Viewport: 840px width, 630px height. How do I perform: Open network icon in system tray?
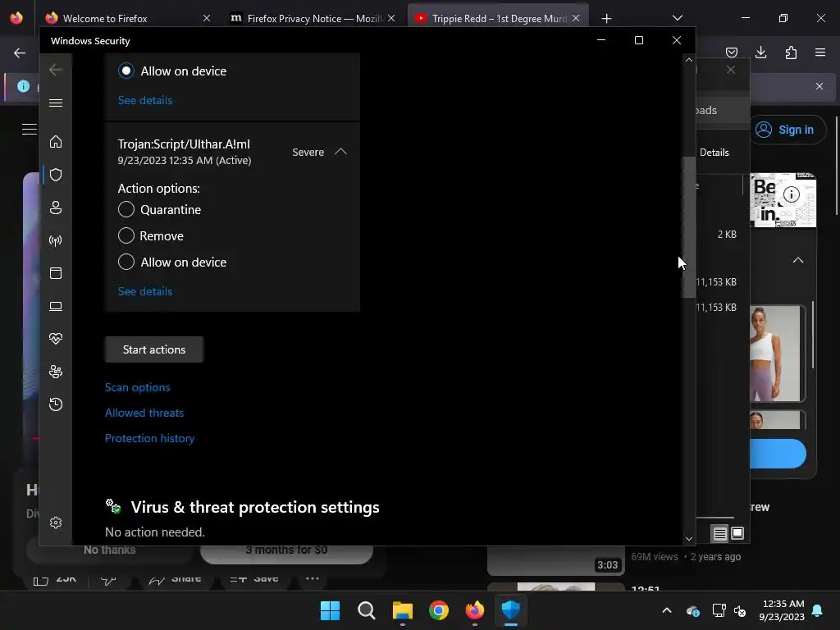(719, 610)
